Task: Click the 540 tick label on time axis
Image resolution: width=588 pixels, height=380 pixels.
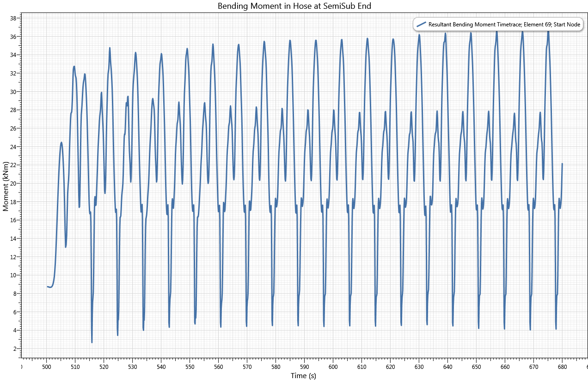Action: coord(161,367)
